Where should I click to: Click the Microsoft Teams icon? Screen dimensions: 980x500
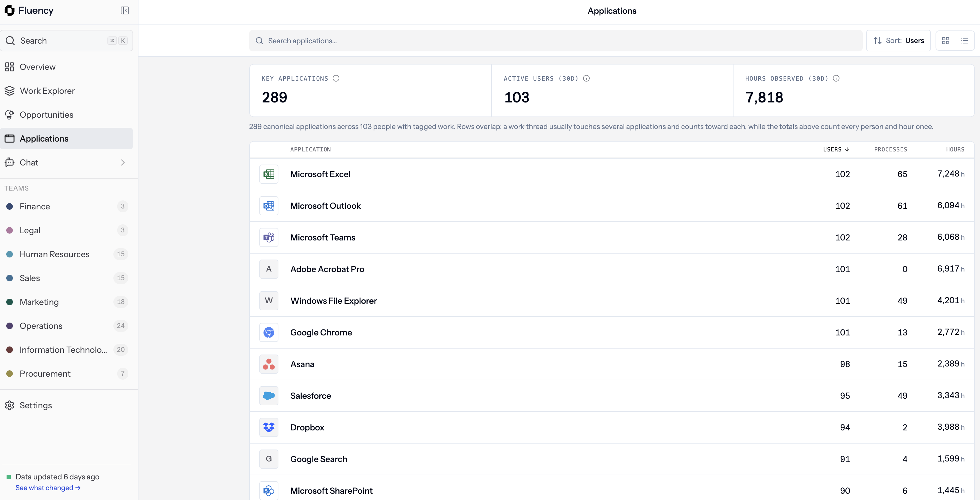[x=269, y=237]
